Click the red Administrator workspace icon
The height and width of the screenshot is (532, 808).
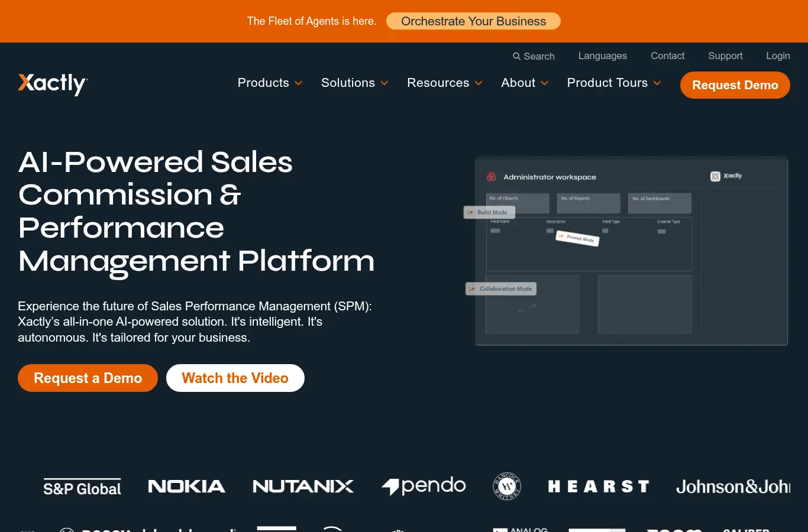(x=491, y=177)
